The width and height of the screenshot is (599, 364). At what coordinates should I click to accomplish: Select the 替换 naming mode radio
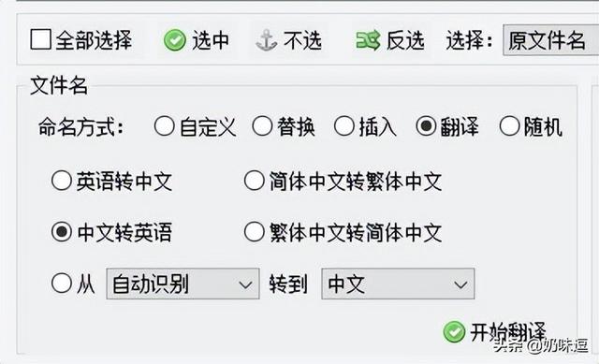pos(262,126)
